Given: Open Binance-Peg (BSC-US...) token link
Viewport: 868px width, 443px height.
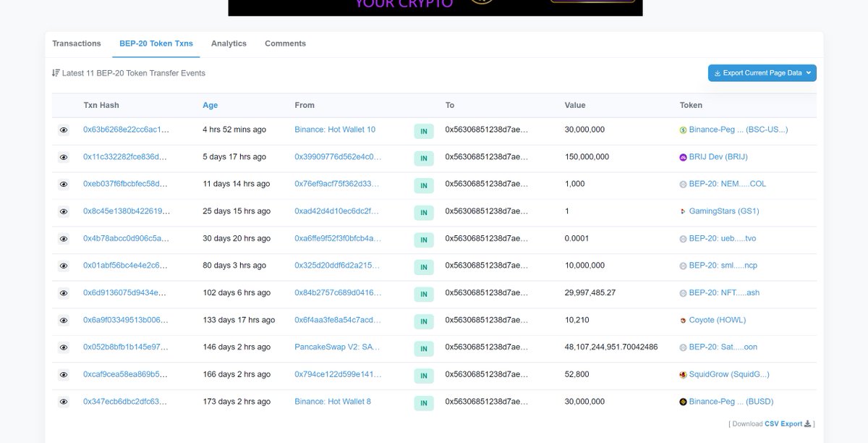Looking at the screenshot, I should (x=739, y=130).
